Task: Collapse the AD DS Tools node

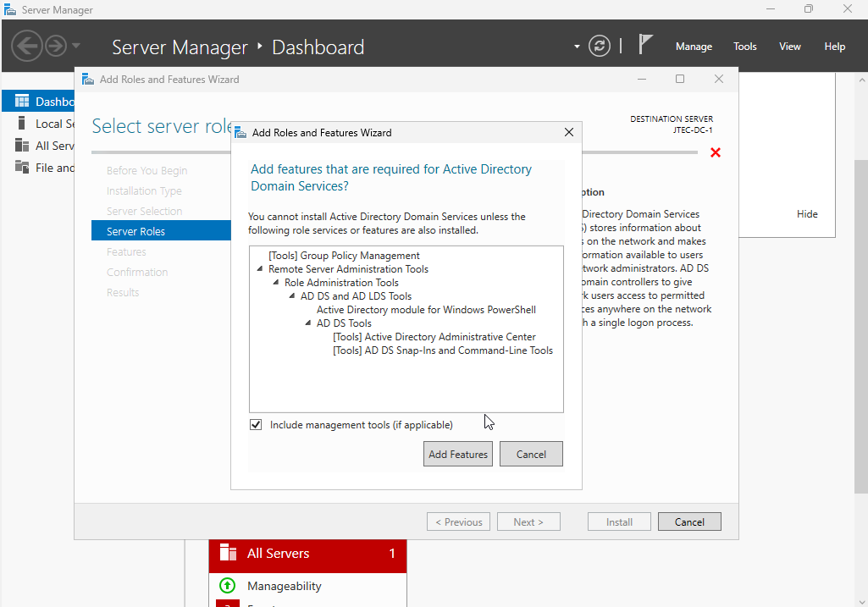Action: pos(307,323)
